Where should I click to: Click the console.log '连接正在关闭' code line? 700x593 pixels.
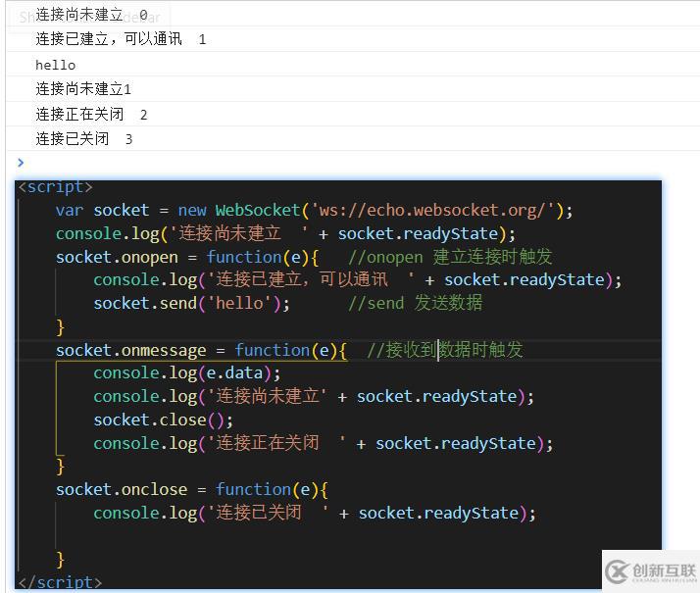point(324,443)
